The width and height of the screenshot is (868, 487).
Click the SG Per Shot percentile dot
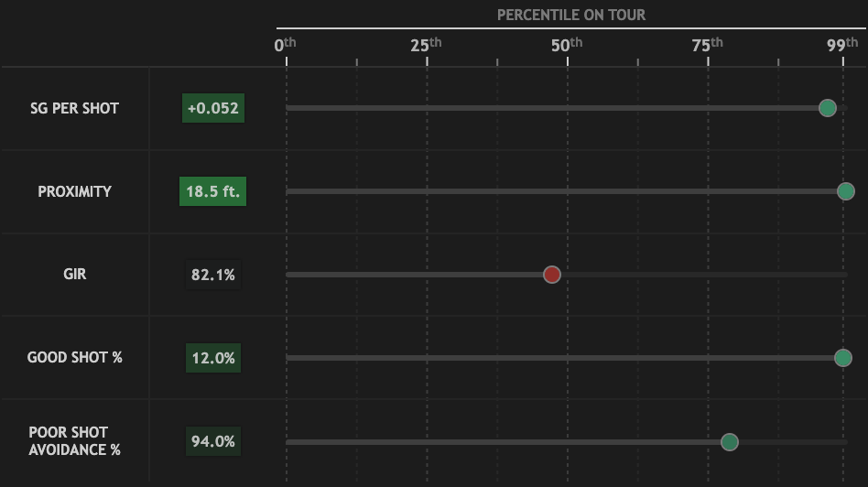click(x=827, y=108)
